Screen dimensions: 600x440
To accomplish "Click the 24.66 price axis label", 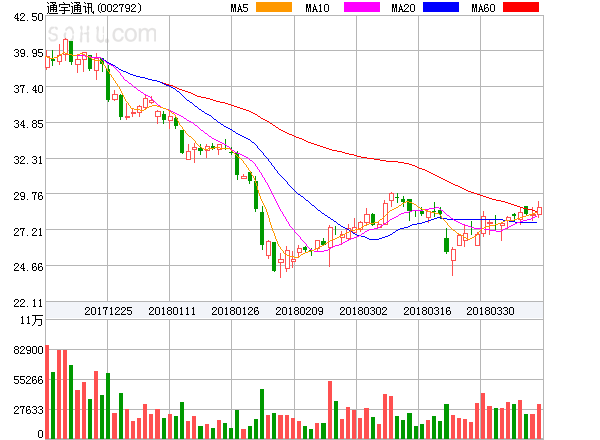I will (28, 267).
